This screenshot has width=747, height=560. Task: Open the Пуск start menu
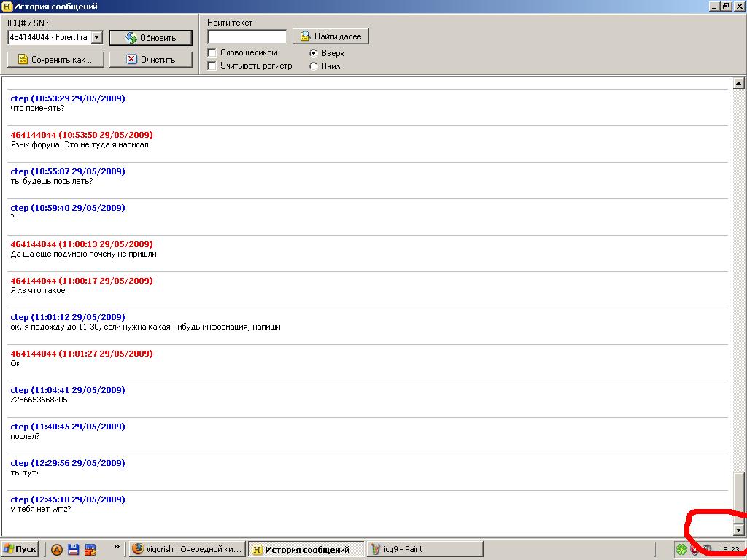point(20,549)
